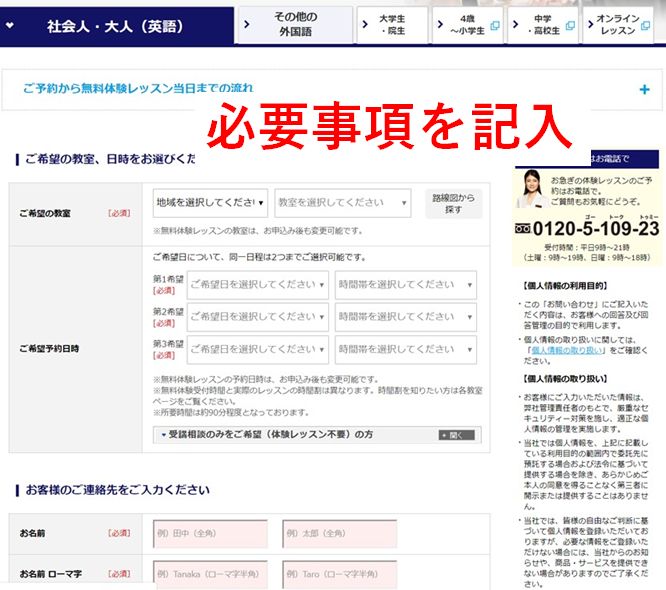666x590 pixels.
Task: Click ご希望予約日時 label
Action: click(x=49, y=349)
